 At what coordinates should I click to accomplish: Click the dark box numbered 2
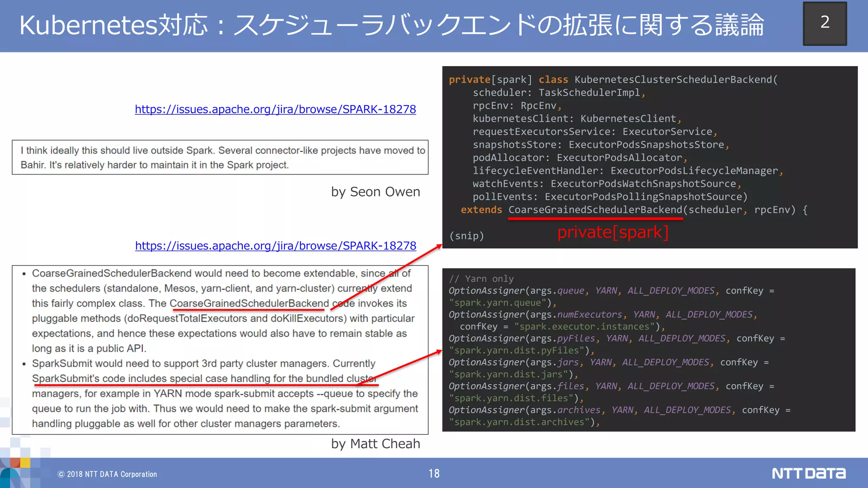click(824, 23)
